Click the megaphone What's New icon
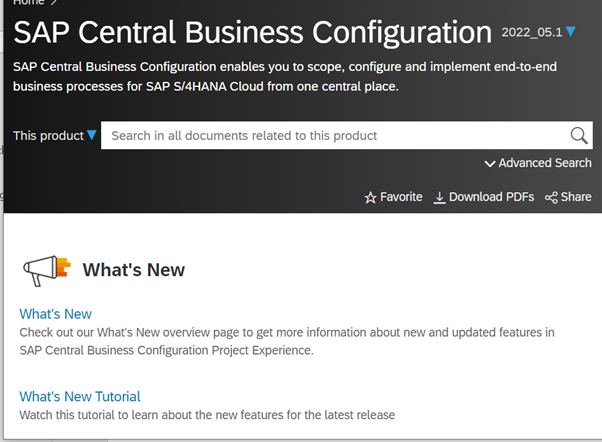Viewport: 602px width, 442px height. coord(46,270)
